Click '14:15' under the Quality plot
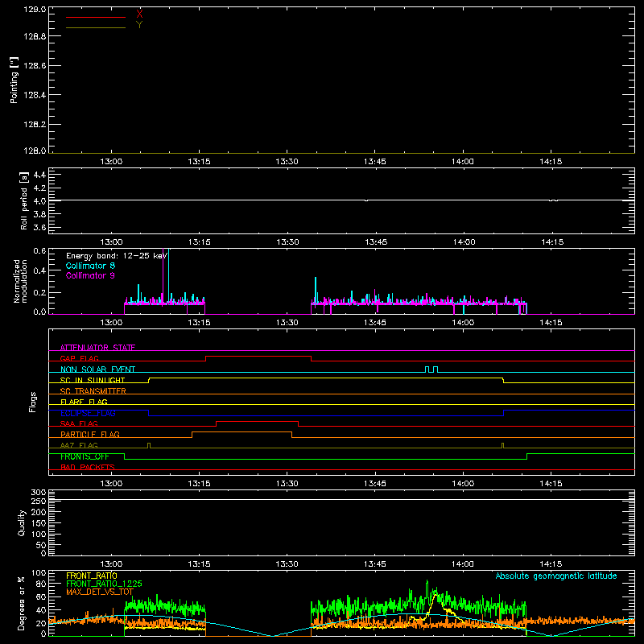644x644 pixels. (x=551, y=564)
